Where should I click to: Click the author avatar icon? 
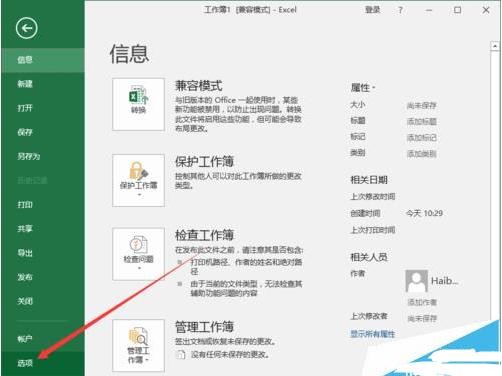(416, 281)
